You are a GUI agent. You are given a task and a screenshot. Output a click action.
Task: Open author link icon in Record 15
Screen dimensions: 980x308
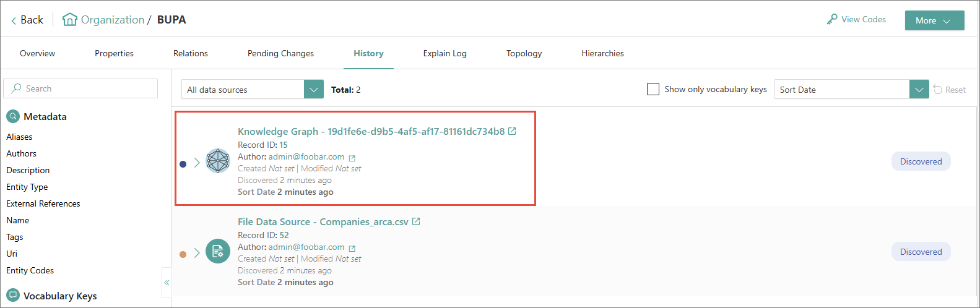(x=352, y=158)
